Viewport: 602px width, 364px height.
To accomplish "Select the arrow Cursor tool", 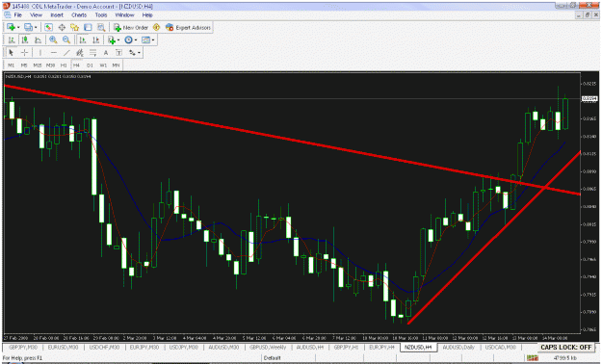I will [x=12, y=53].
